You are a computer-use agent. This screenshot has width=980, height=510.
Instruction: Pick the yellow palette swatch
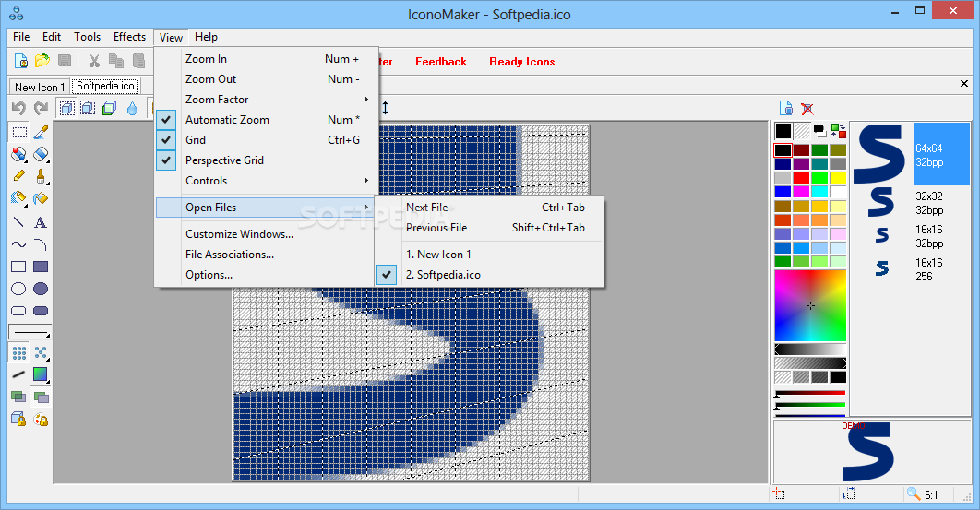point(838,178)
